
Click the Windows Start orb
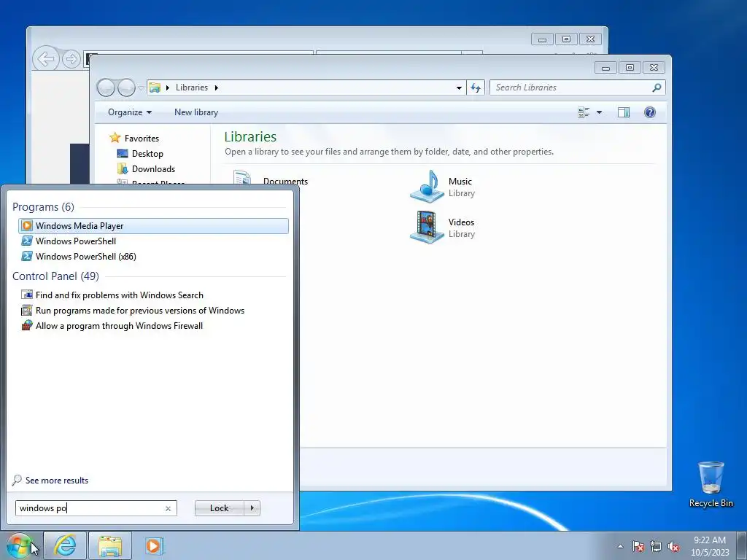[19, 545]
